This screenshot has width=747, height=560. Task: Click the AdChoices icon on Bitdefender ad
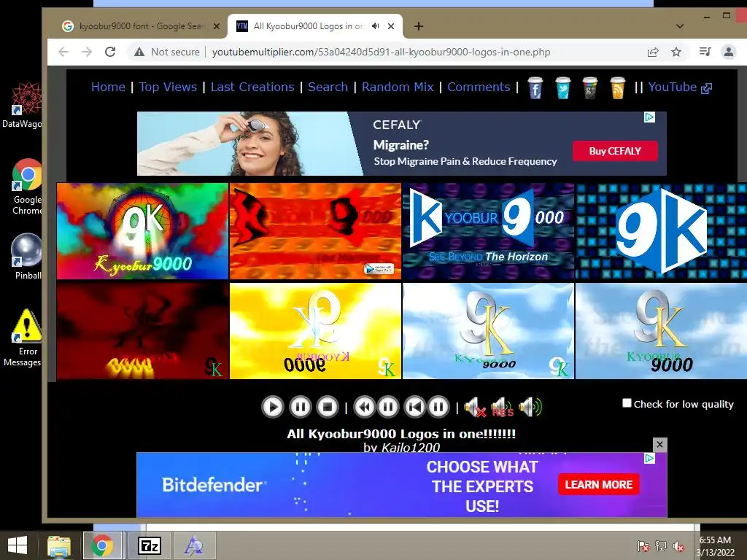(x=649, y=458)
